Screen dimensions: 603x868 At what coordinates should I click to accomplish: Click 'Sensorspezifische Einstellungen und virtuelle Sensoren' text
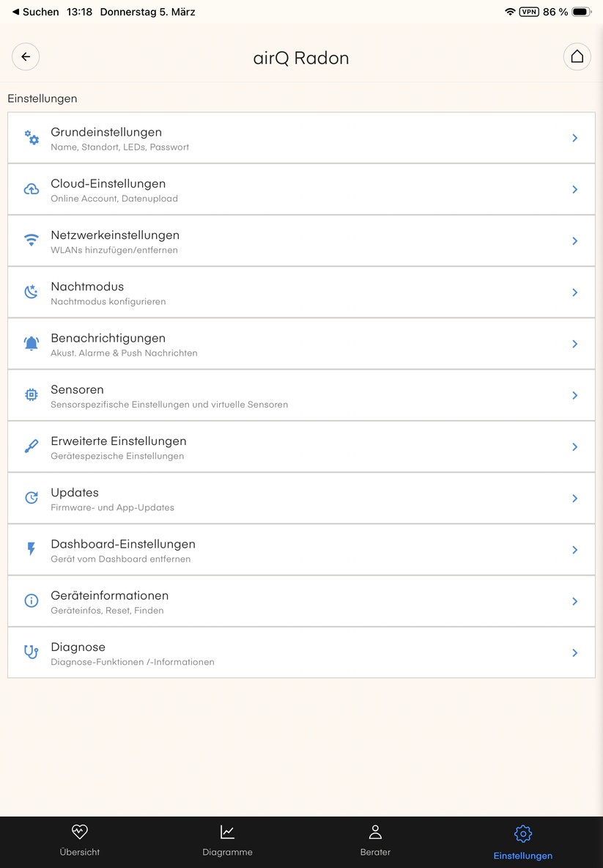[169, 405]
